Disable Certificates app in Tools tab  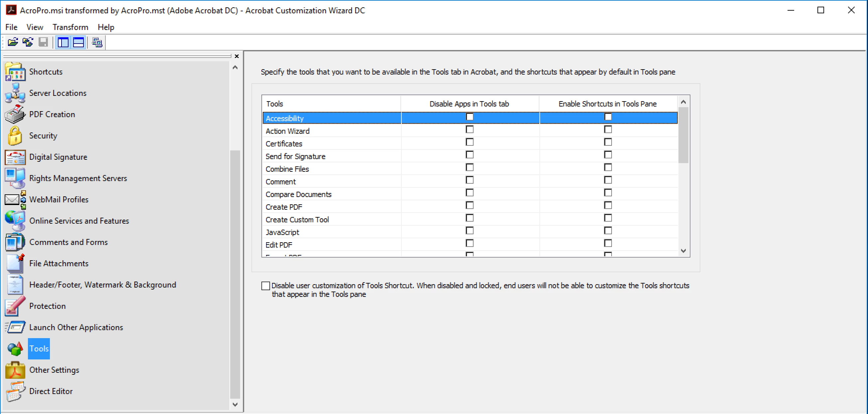(x=469, y=142)
